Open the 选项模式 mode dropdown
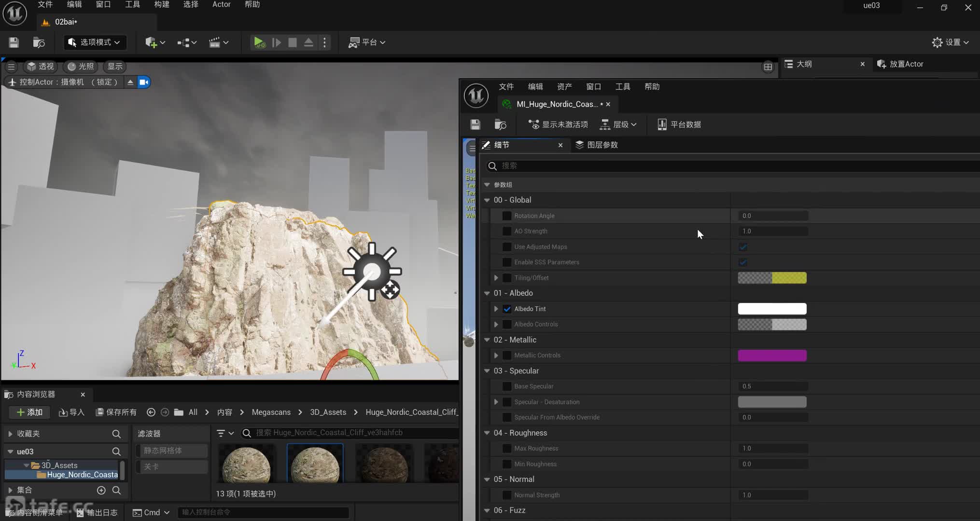Viewport: 980px width, 521px height. (x=94, y=42)
